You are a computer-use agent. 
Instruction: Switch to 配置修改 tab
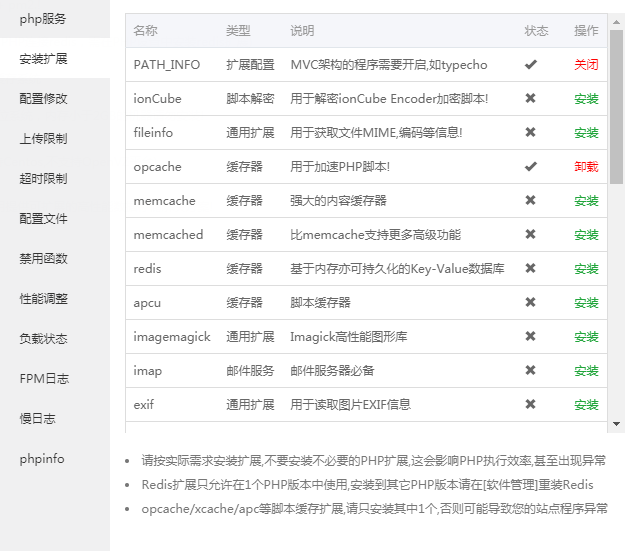coord(43,98)
